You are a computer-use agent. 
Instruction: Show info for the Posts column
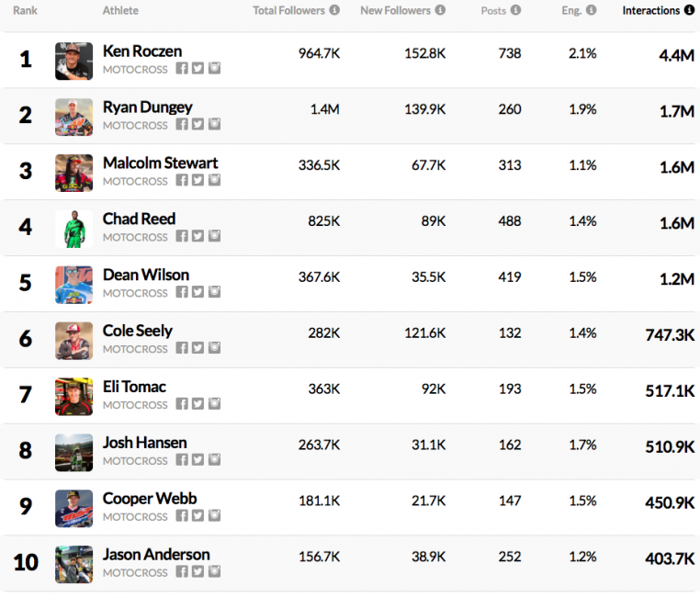click(516, 11)
